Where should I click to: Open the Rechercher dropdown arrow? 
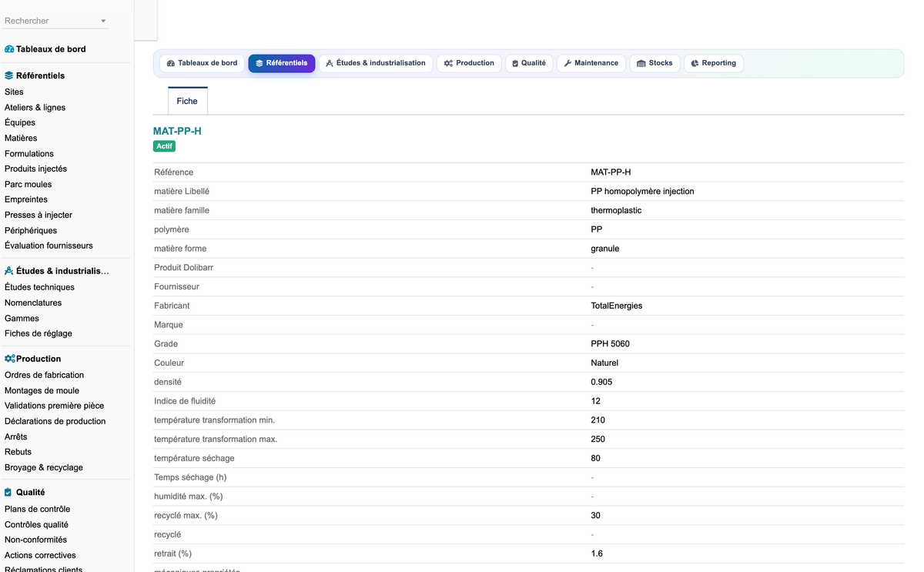click(x=103, y=22)
